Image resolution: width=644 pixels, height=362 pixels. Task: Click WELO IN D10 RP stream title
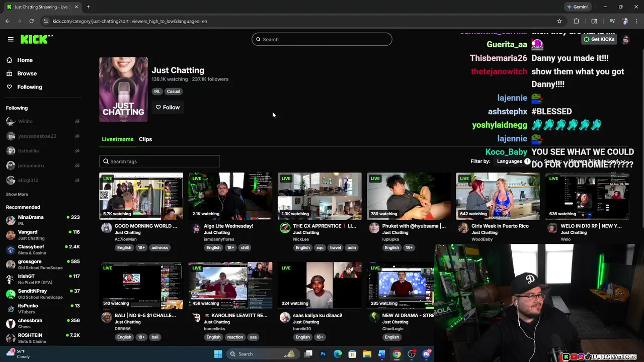(591, 226)
